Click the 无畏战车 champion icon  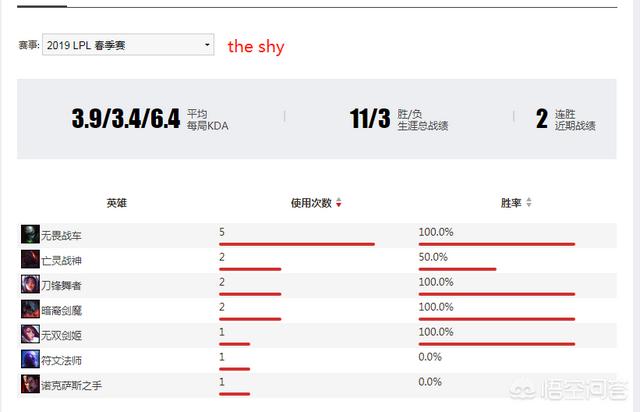tap(30, 234)
